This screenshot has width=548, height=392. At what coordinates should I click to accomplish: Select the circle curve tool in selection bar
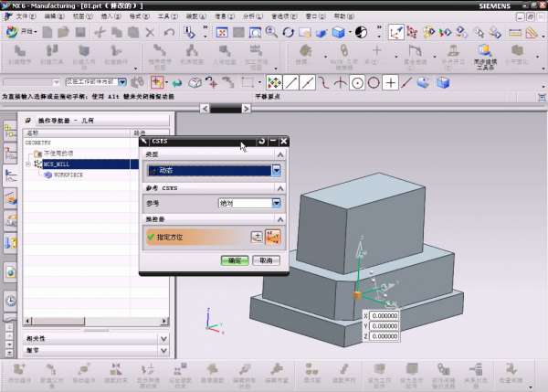[x=357, y=82]
